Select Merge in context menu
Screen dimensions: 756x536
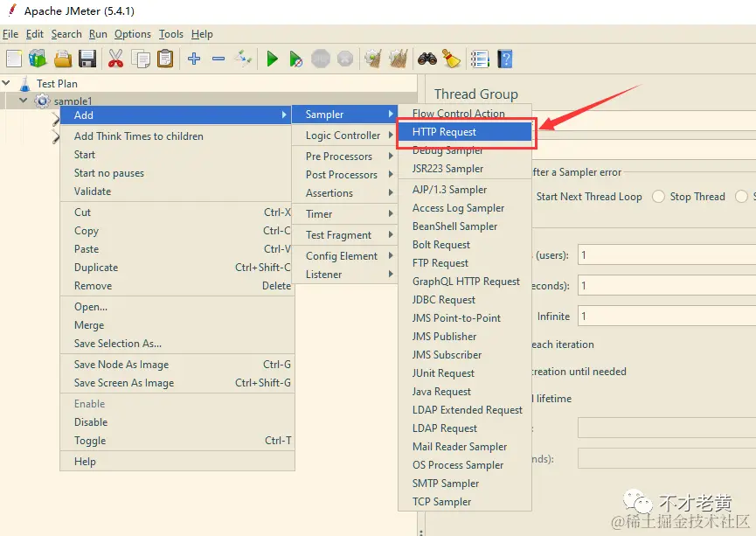pos(177,325)
